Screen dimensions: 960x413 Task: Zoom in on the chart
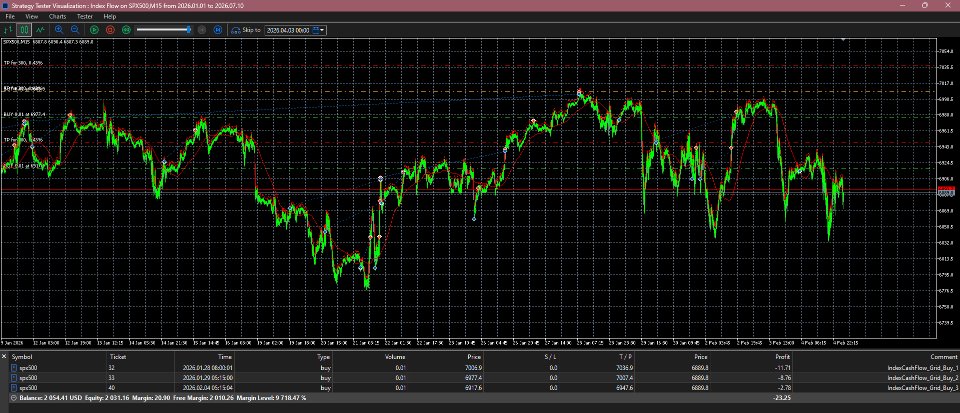tap(59, 29)
